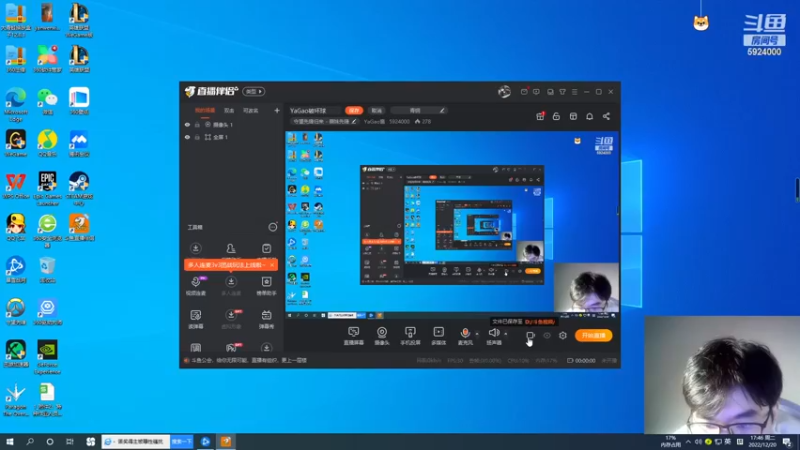800x450 pixels.
Task: Switch to the third scene tab
Action: click(251, 110)
